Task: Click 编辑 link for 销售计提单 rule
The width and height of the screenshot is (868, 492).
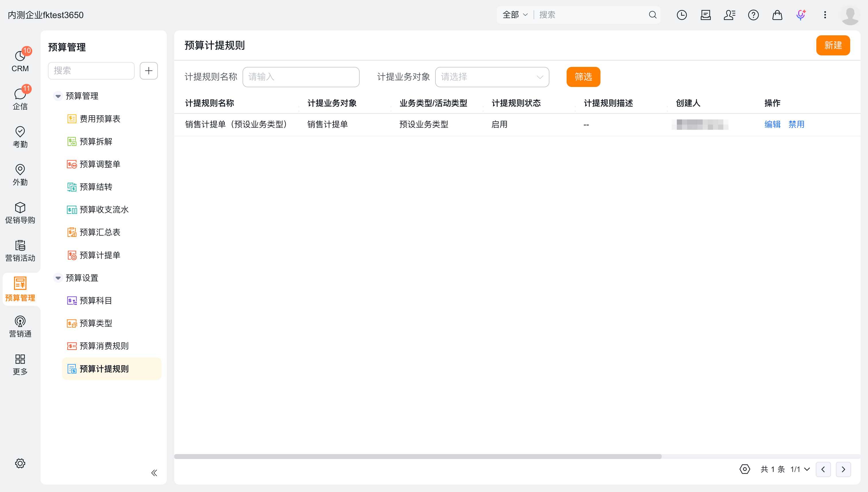Action: (x=772, y=124)
